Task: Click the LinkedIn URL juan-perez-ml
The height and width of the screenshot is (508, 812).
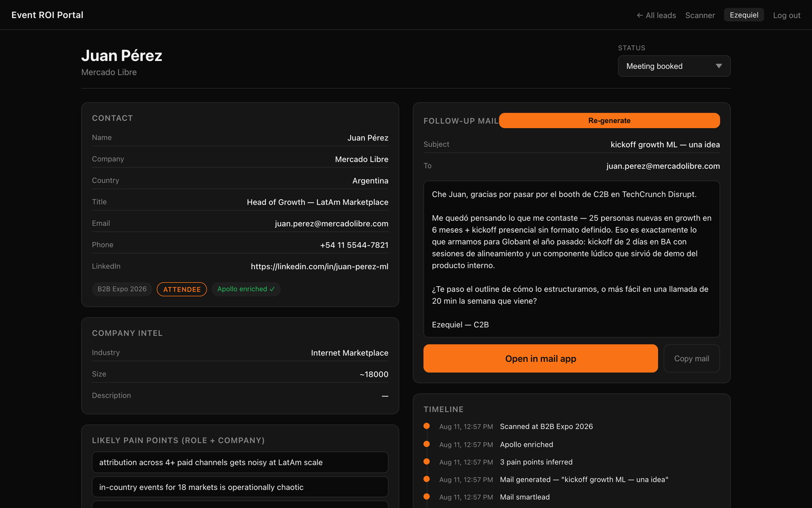Action: [x=319, y=266]
